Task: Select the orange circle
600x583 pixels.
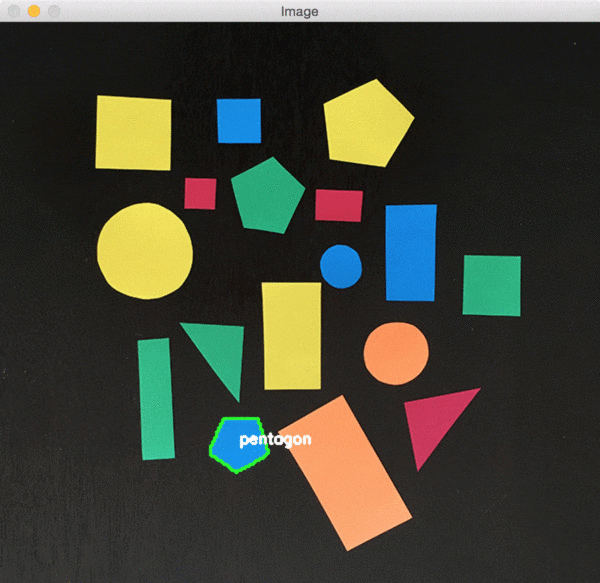Action: coord(396,353)
